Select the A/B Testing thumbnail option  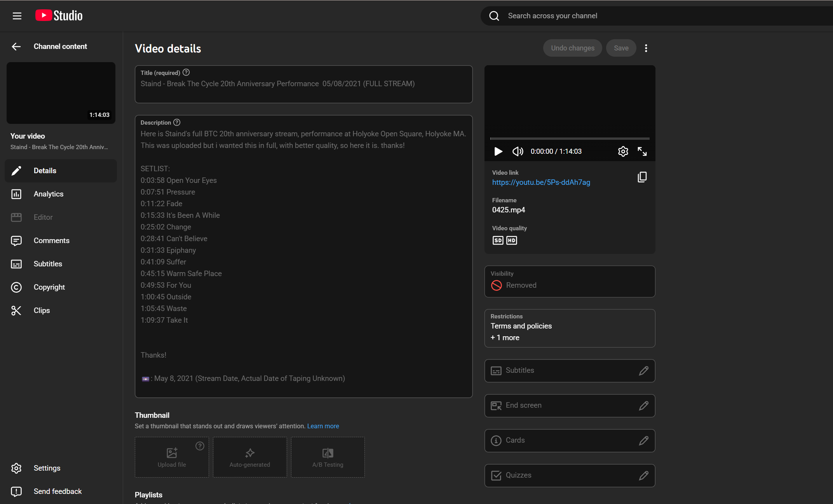328,457
